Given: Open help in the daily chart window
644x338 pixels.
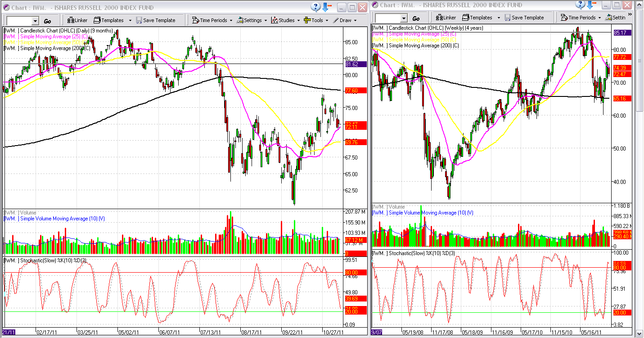Looking at the screenshot, I should point(316,7).
